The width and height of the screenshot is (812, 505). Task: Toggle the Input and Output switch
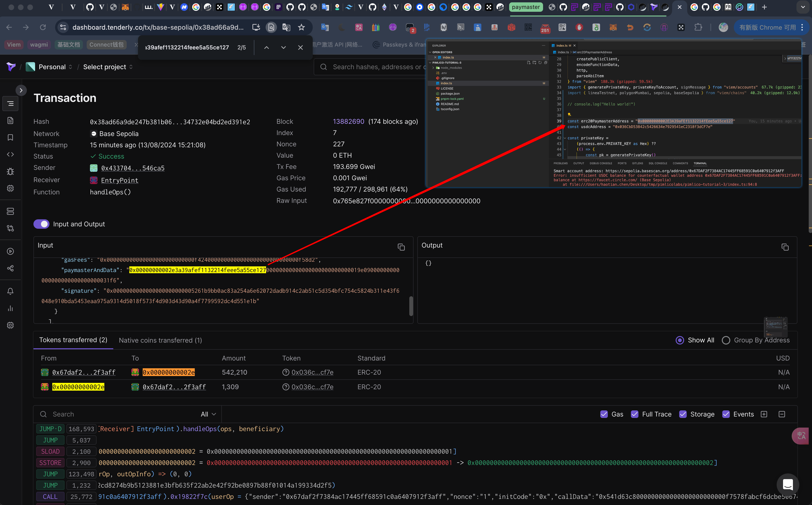coord(41,224)
